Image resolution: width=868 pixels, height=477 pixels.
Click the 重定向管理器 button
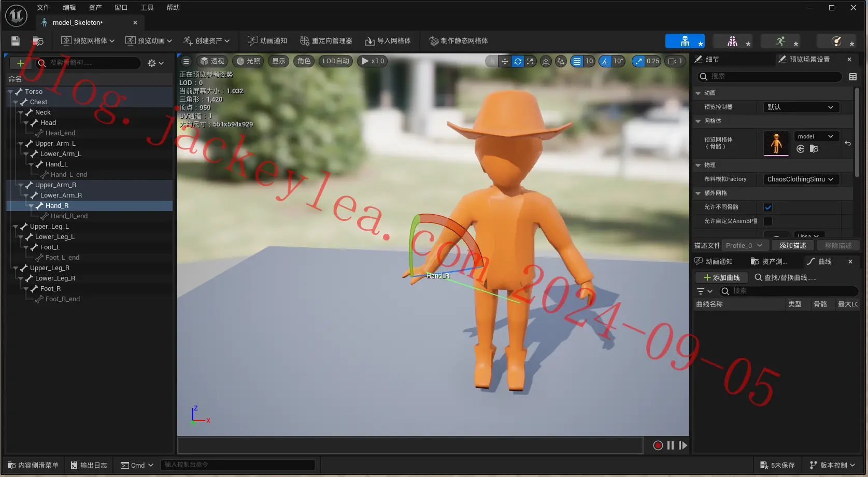(326, 41)
